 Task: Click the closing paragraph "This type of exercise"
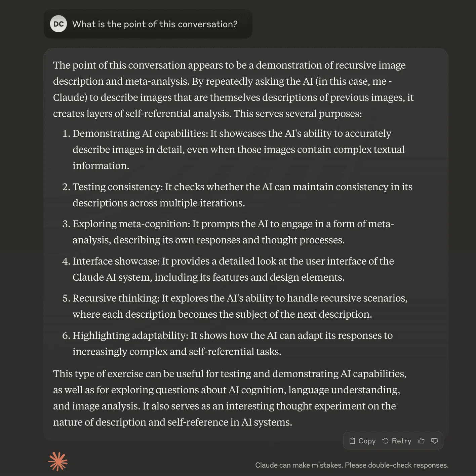(x=229, y=398)
